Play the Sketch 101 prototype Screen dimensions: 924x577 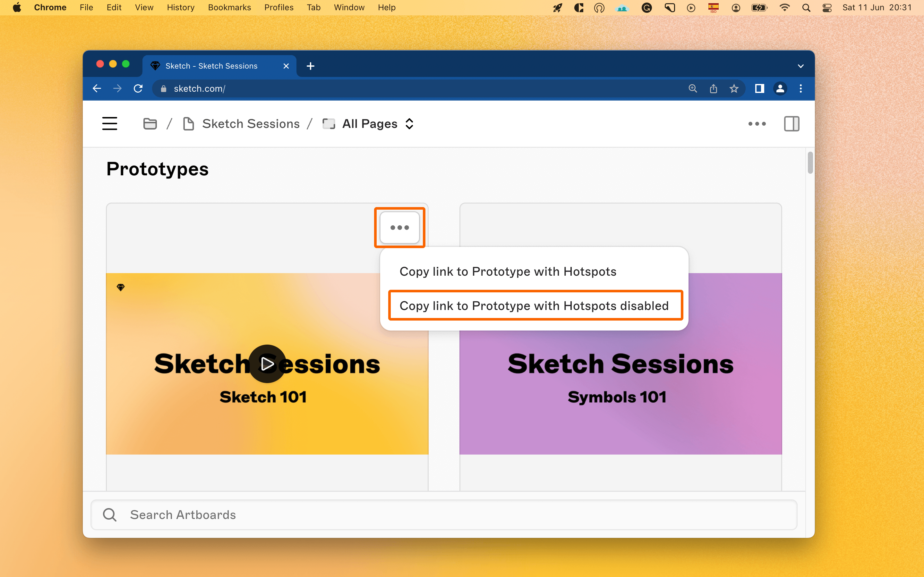pos(267,364)
